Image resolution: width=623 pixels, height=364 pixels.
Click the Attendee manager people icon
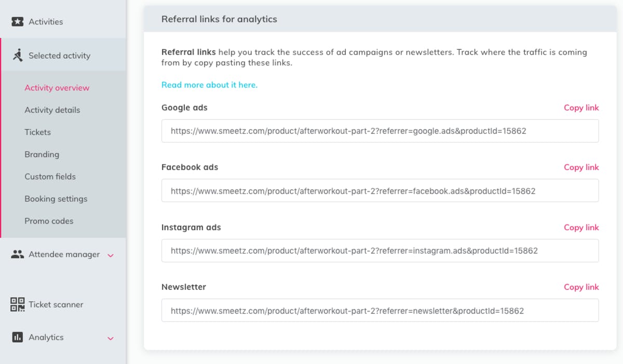[18, 254]
